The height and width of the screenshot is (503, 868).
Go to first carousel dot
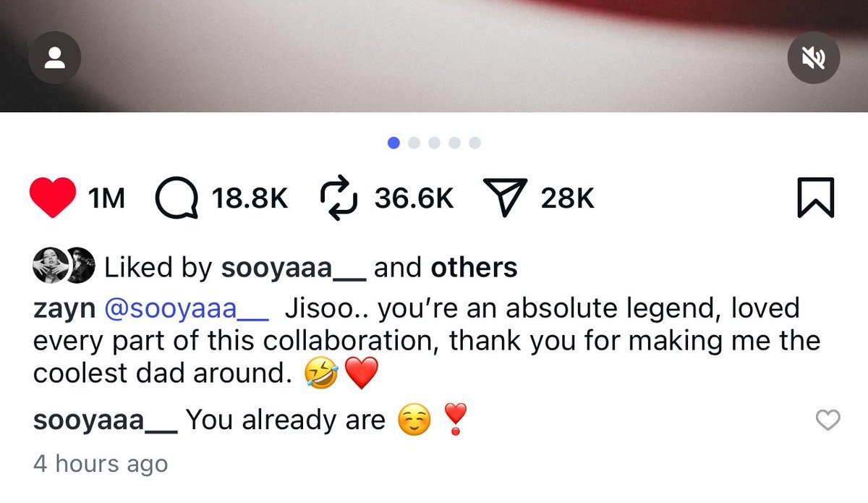click(393, 143)
